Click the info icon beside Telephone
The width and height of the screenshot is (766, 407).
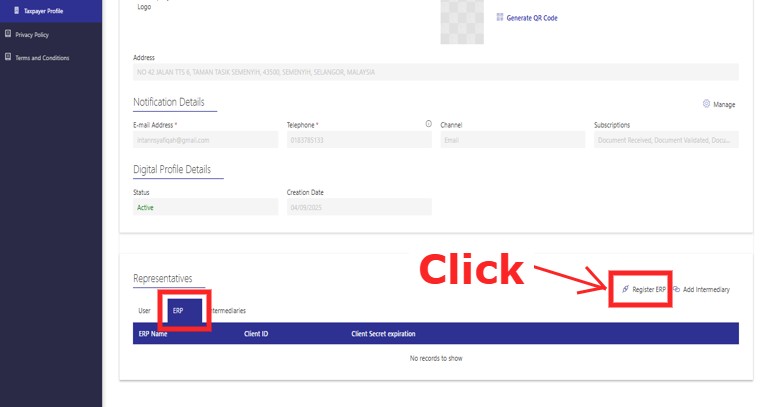coord(429,124)
